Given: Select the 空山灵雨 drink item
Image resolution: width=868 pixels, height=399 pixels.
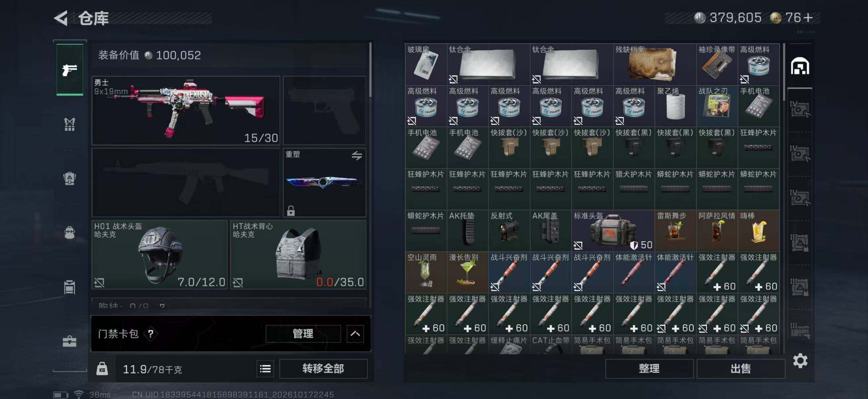Looking at the screenshot, I should point(426,272).
